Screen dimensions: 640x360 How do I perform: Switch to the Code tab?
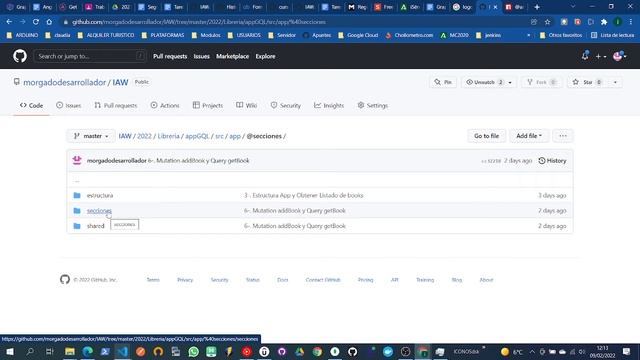(x=31, y=105)
